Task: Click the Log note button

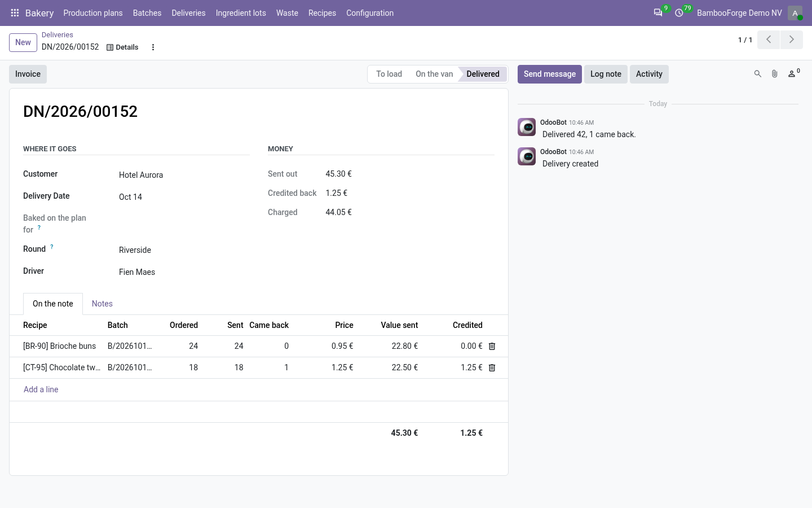Action: 606,74
